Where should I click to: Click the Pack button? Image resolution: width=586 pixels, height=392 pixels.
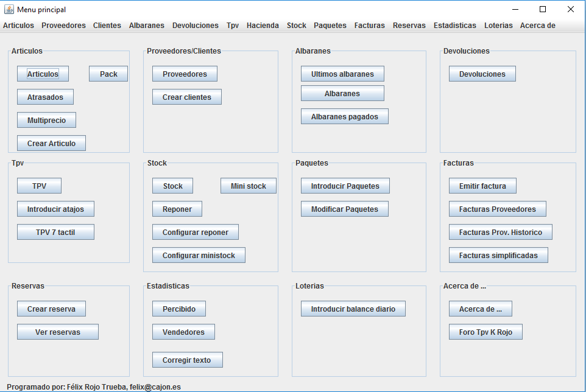tap(108, 74)
